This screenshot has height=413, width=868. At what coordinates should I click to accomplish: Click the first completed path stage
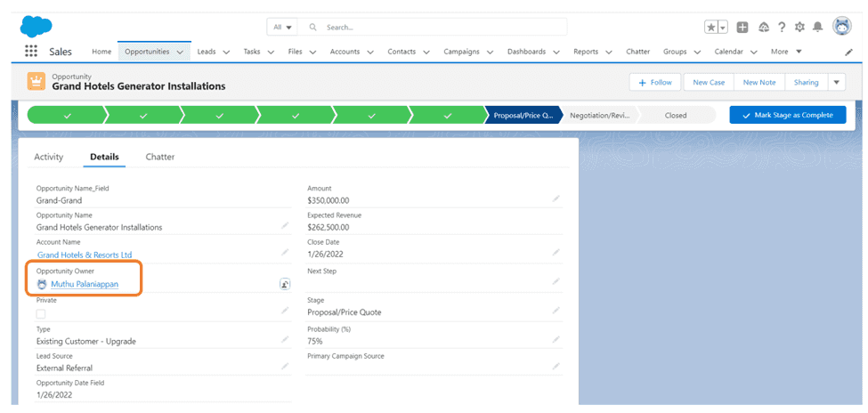[67, 116]
